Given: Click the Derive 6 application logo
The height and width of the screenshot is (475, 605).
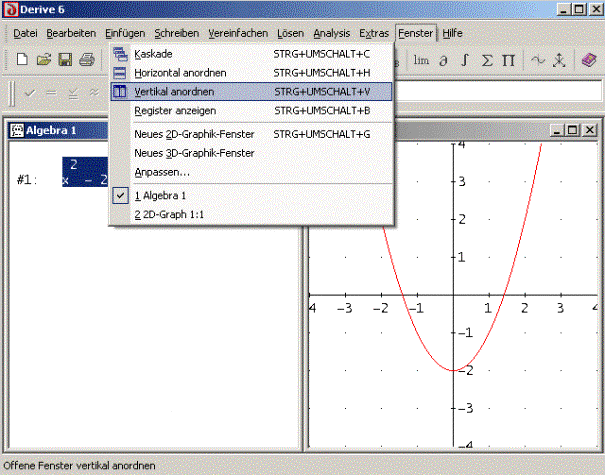Looking at the screenshot, I should click(x=10, y=9).
